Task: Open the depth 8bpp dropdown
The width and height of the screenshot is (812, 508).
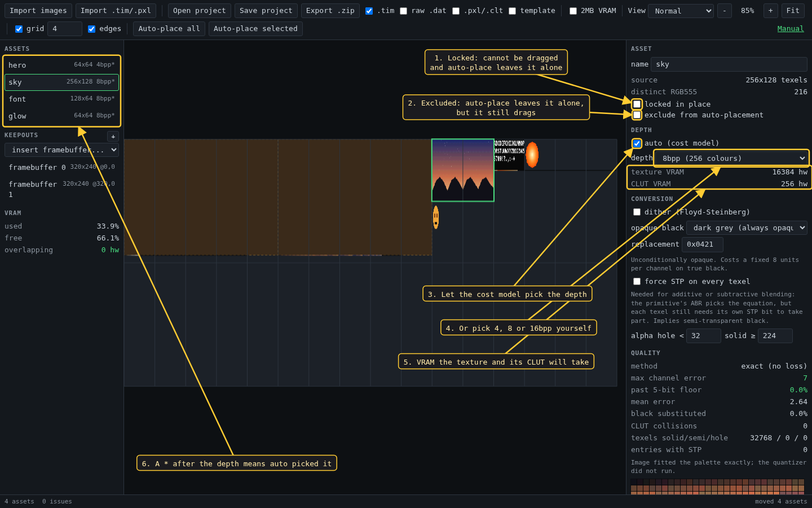Action: 731,158
